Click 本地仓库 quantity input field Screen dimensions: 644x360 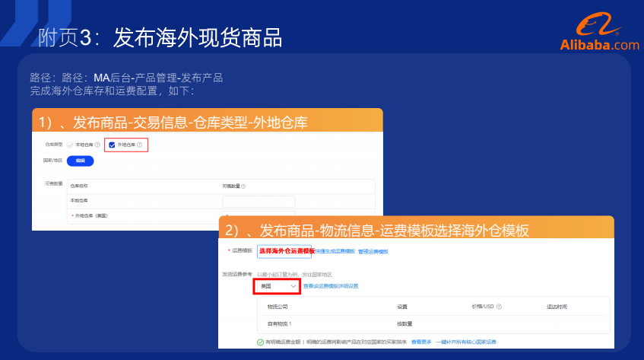point(259,202)
